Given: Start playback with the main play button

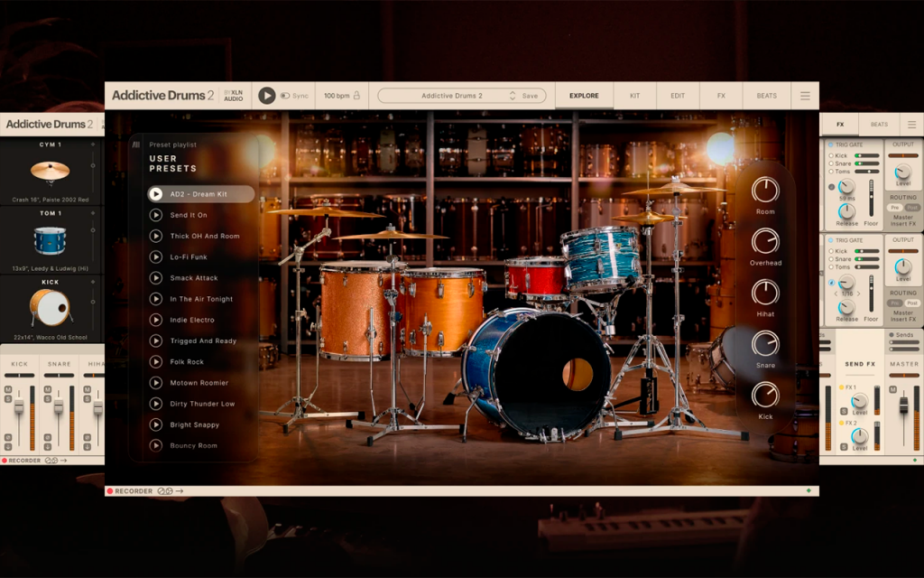Looking at the screenshot, I should tap(266, 96).
